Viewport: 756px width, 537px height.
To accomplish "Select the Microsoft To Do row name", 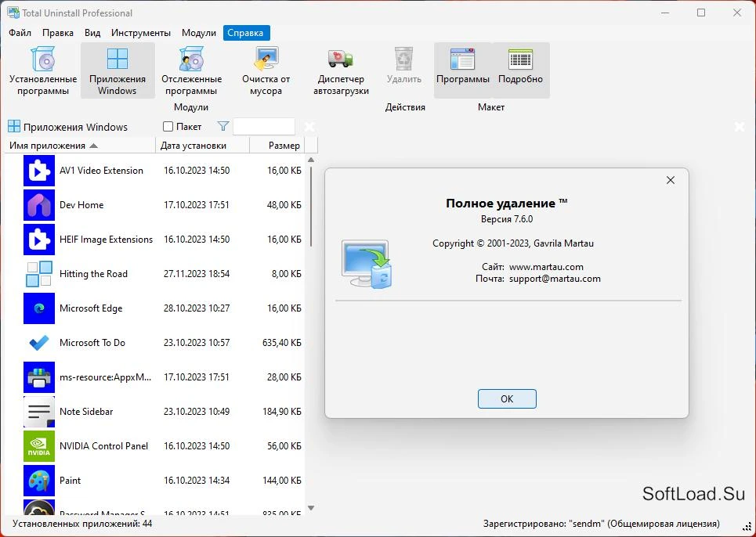I will coord(92,343).
